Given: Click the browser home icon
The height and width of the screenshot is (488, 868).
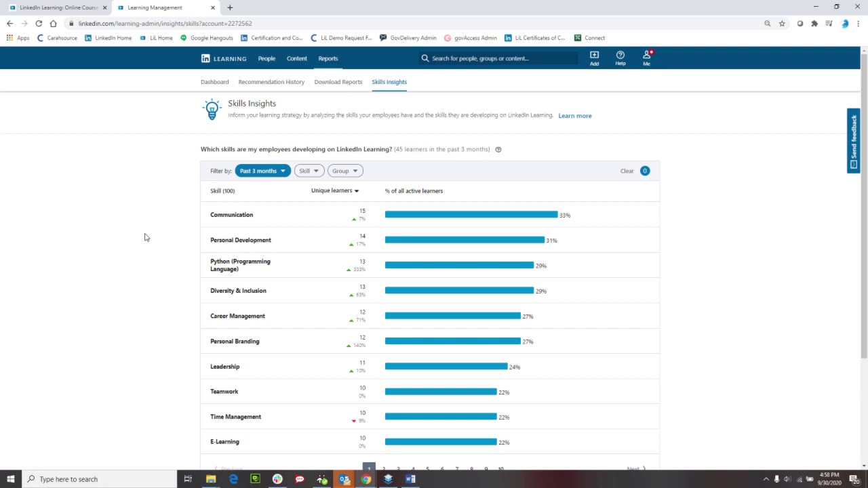Looking at the screenshot, I should click(x=53, y=24).
